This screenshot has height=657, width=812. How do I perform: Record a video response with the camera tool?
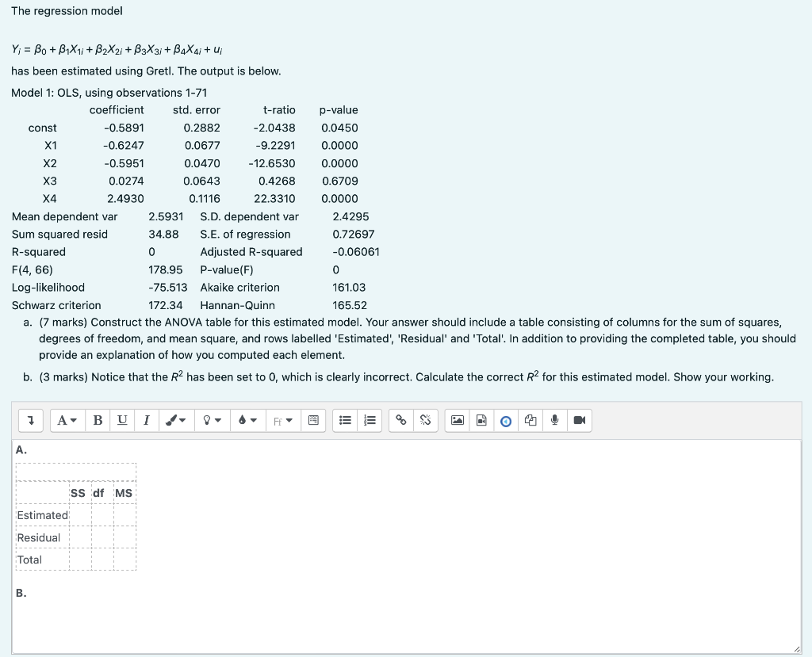tap(579, 421)
